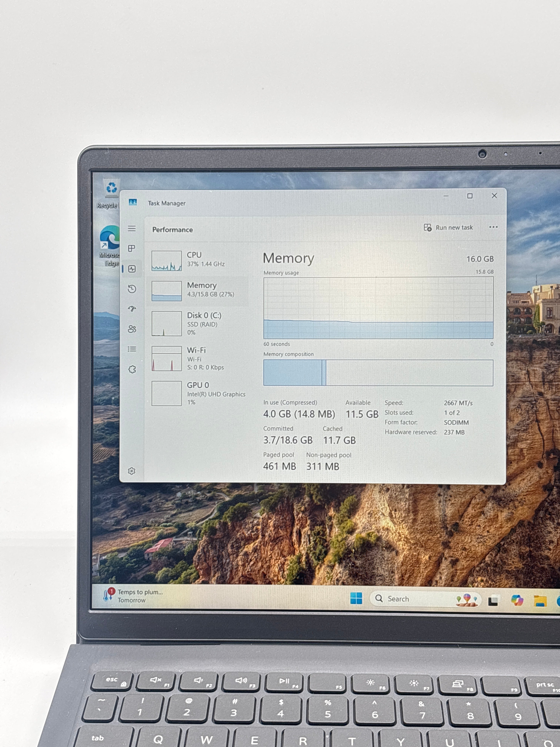
Task: Click the taskbar Search box
Action: point(425,599)
